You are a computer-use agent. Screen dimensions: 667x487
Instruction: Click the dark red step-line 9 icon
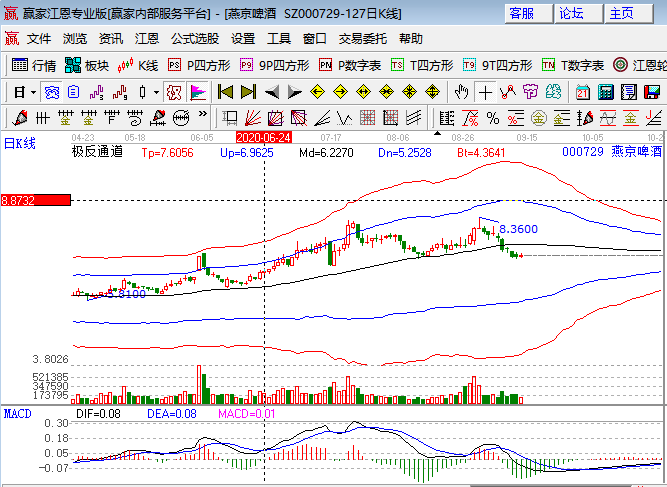120,92
